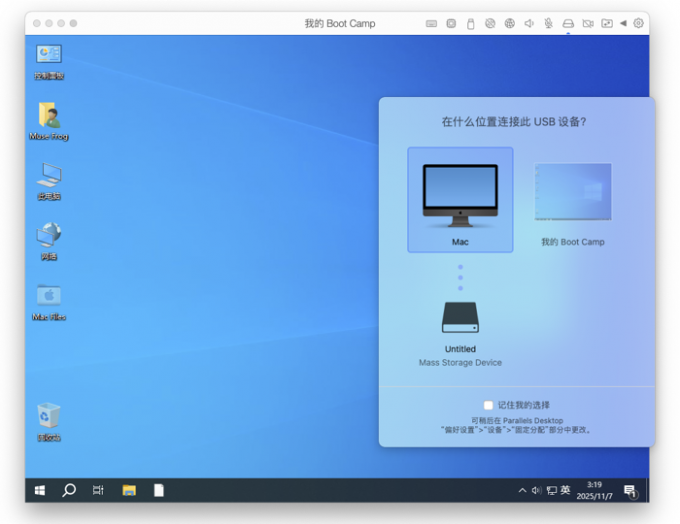The image size is (680, 524).
Task: Click the taskbar search magnifier
Action: 69,491
